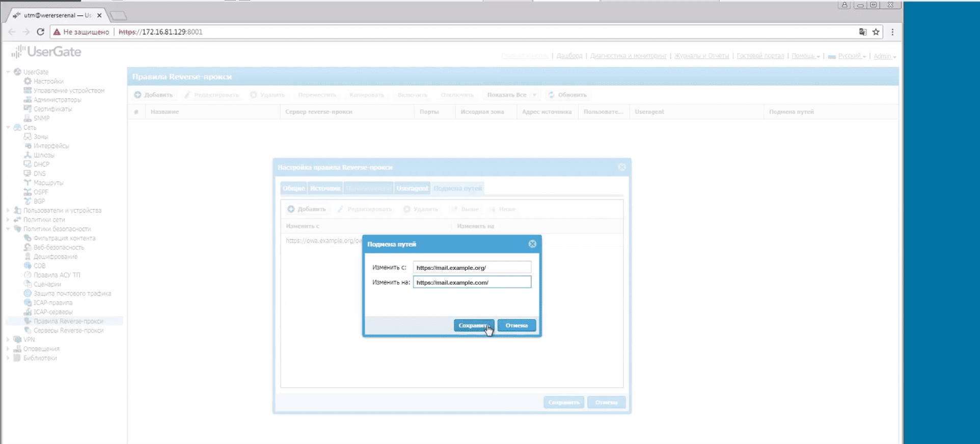
Task: Click the Шлюзы icon in sidebar
Action: (x=28, y=155)
